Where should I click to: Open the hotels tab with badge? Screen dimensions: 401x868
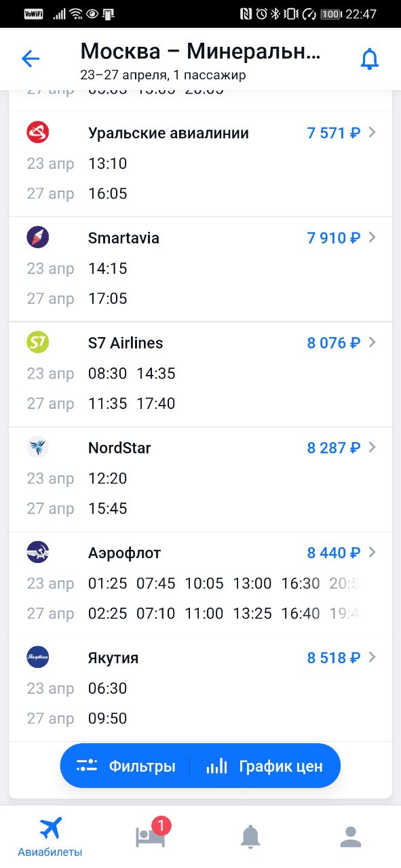point(151,835)
